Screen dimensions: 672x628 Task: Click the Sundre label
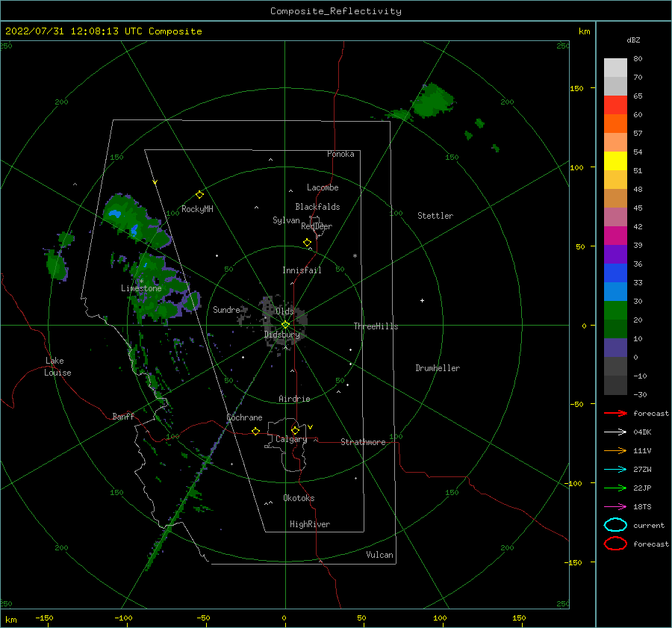tap(226, 309)
